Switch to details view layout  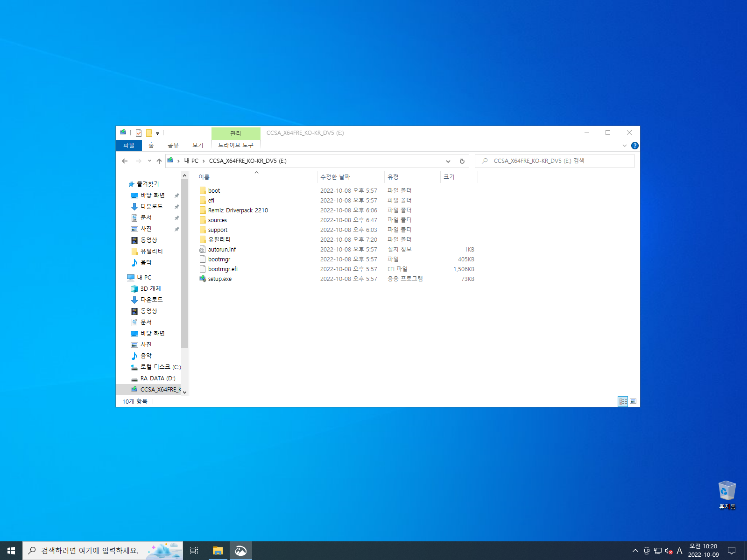623,401
